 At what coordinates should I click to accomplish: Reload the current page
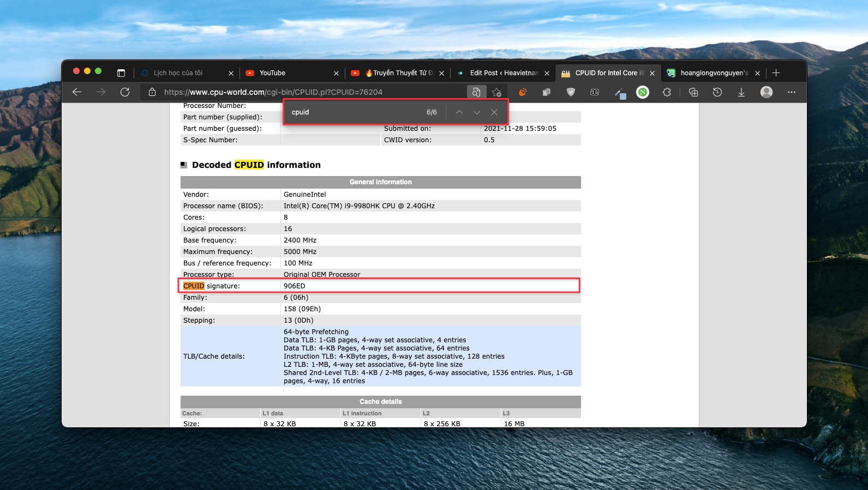[125, 92]
